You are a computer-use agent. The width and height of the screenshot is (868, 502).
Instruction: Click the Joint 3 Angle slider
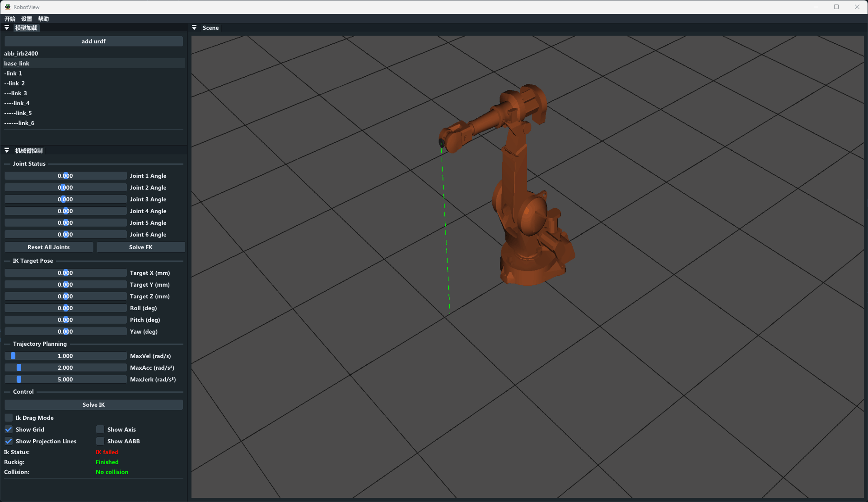[65, 199]
